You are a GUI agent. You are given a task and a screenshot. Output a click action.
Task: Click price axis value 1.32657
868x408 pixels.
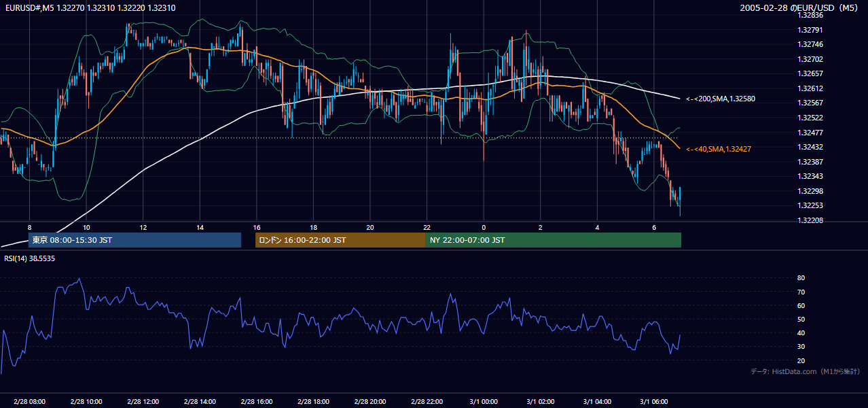click(x=810, y=74)
